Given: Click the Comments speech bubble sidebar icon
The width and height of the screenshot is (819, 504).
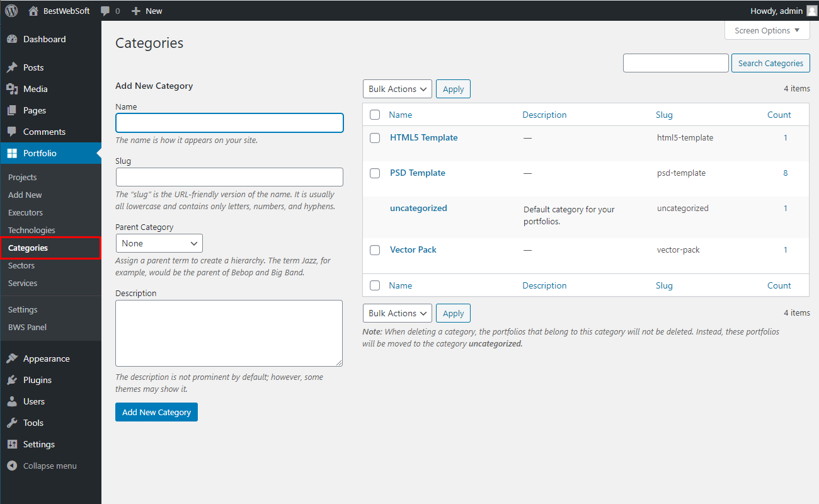Looking at the screenshot, I should pyautogui.click(x=12, y=132).
